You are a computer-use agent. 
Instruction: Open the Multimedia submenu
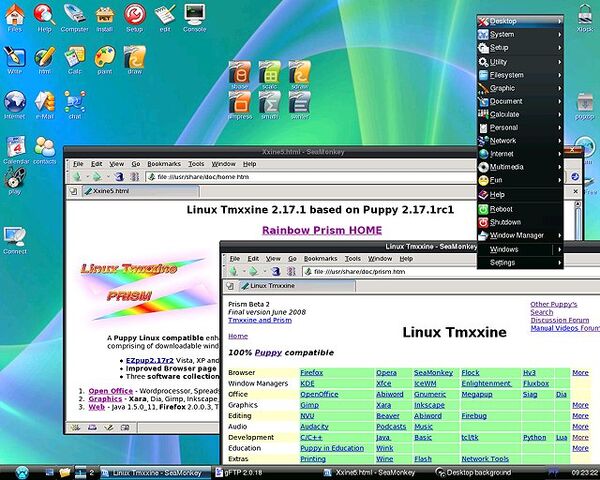coord(520,167)
